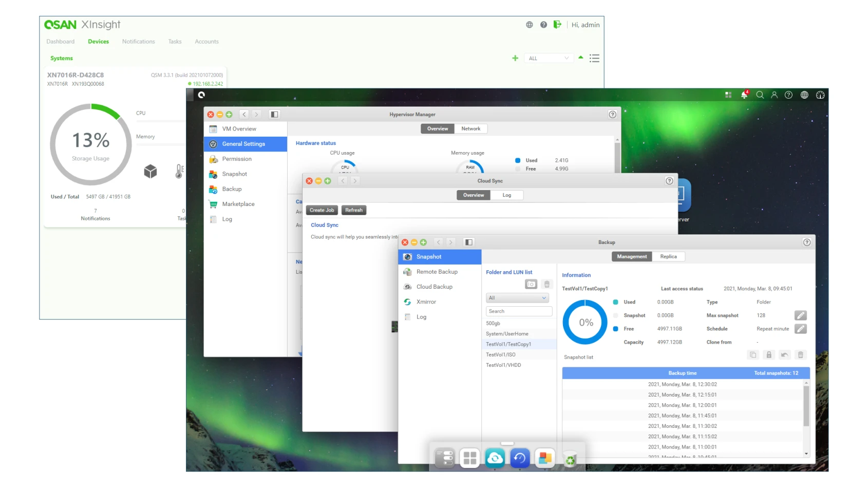Click the snapshot list vertical scrollbar

point(806,406)
